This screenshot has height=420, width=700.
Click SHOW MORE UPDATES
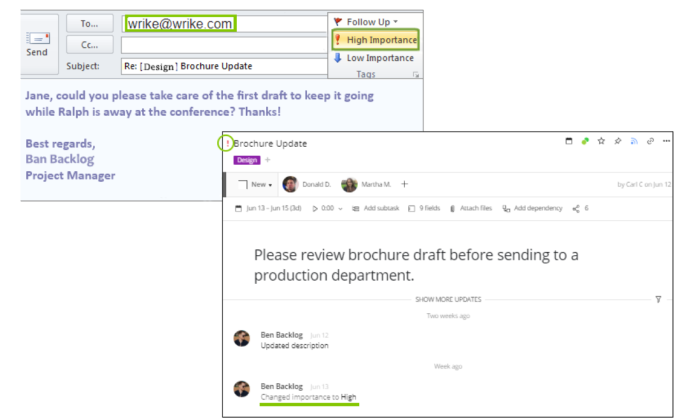[448, 299]
